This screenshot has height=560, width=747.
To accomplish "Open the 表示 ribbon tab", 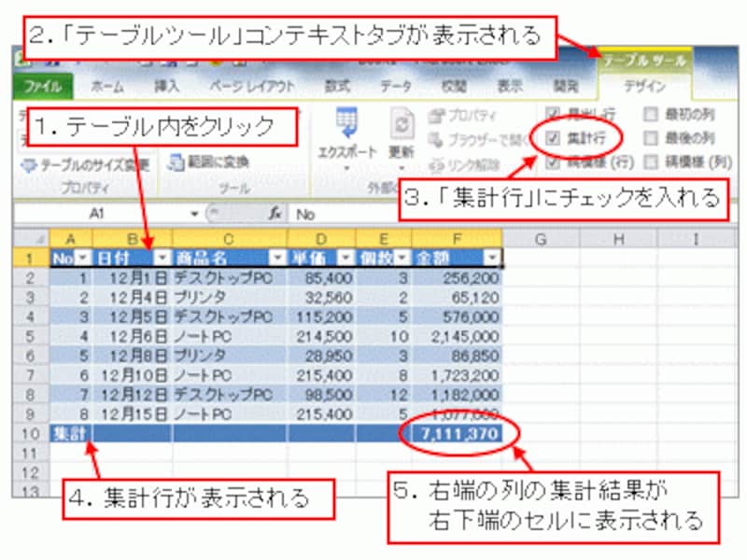I will click(510, 87).
